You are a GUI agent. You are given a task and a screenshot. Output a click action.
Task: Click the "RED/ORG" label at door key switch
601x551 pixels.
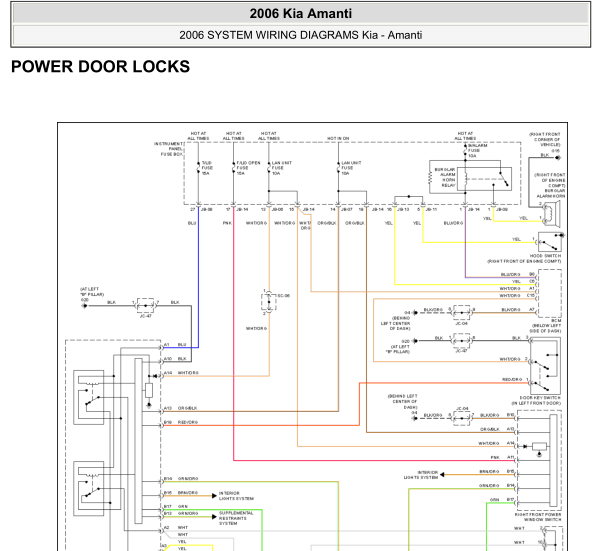(512, 379)
